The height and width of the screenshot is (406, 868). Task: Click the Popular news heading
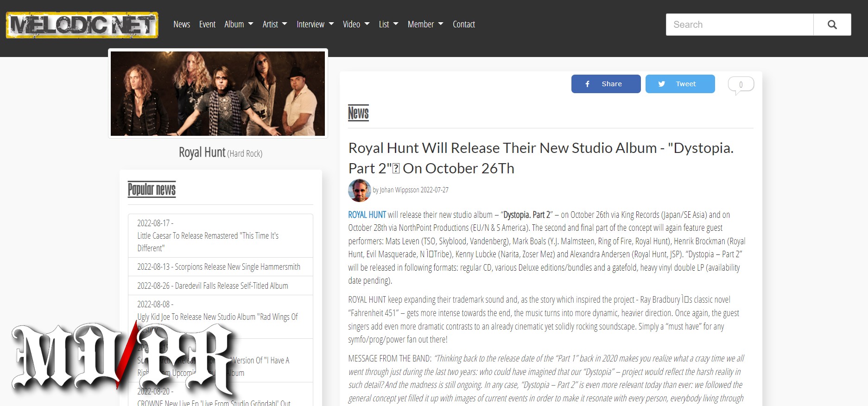point(152,189)
